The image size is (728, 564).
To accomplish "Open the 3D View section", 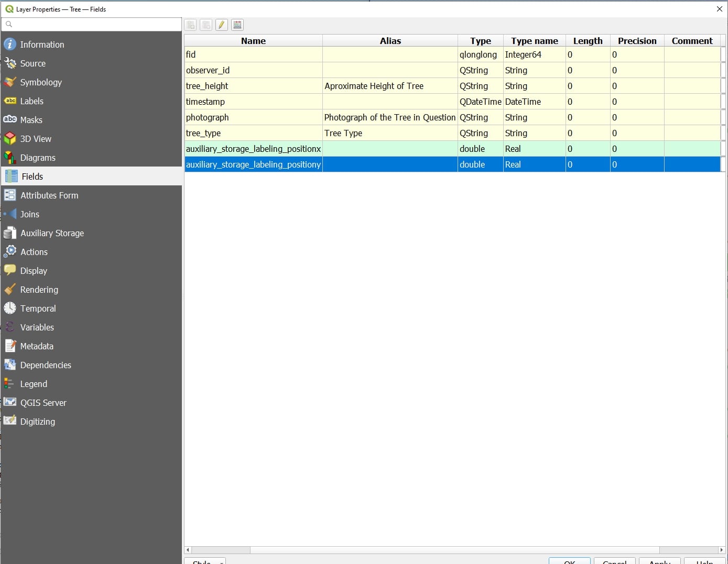I will click(36, 139).
